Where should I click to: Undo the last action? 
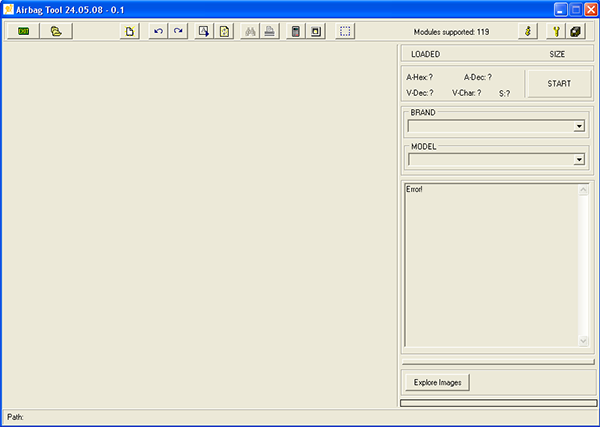(x=158, y=31)
